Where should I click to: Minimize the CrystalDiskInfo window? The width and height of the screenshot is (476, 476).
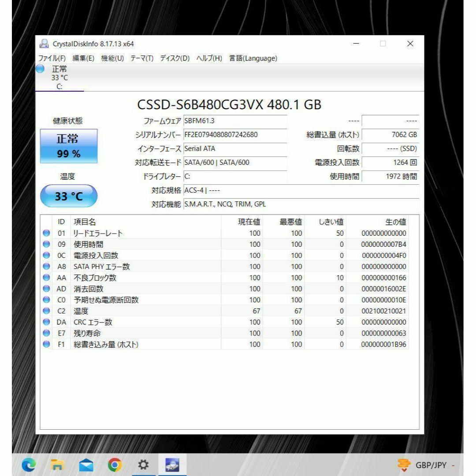click(356, 44)
